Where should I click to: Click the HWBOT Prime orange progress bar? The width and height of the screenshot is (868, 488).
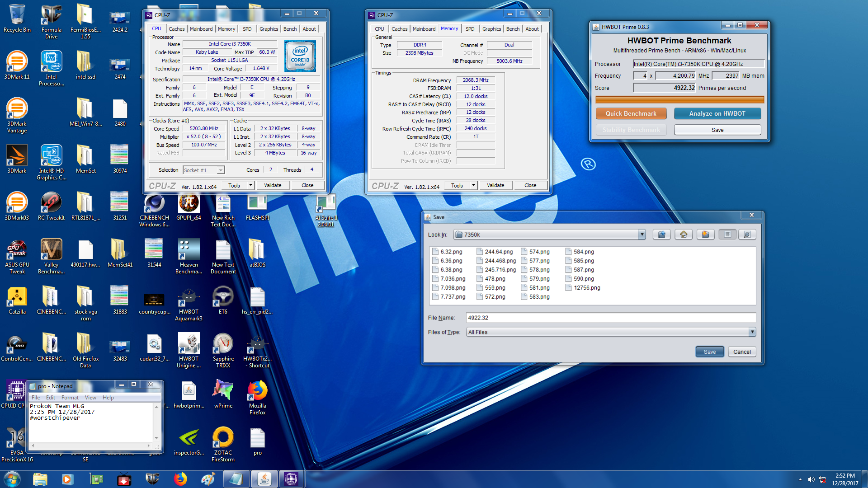pos(679,100)
